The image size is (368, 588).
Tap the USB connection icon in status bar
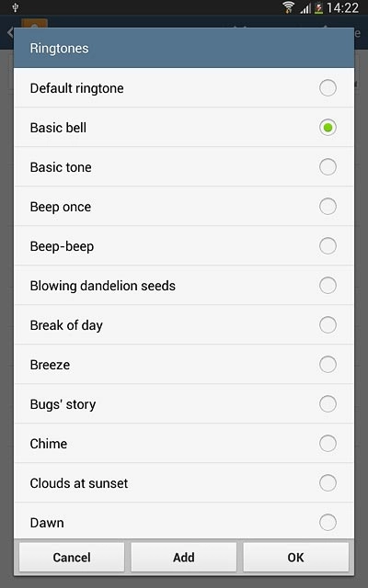point(16,7)
